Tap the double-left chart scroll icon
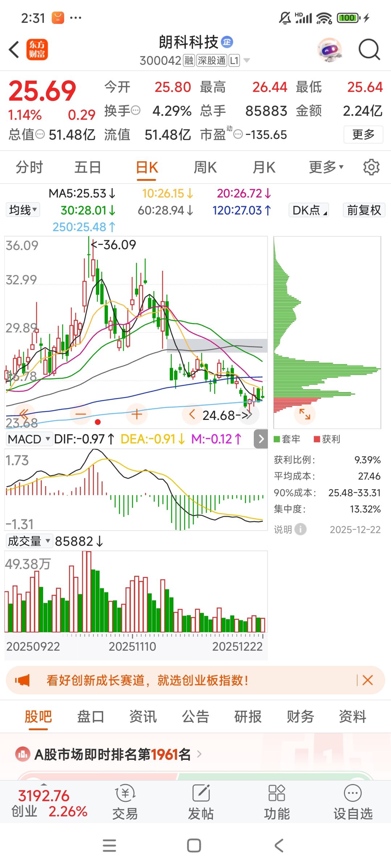 coord(24,414)
